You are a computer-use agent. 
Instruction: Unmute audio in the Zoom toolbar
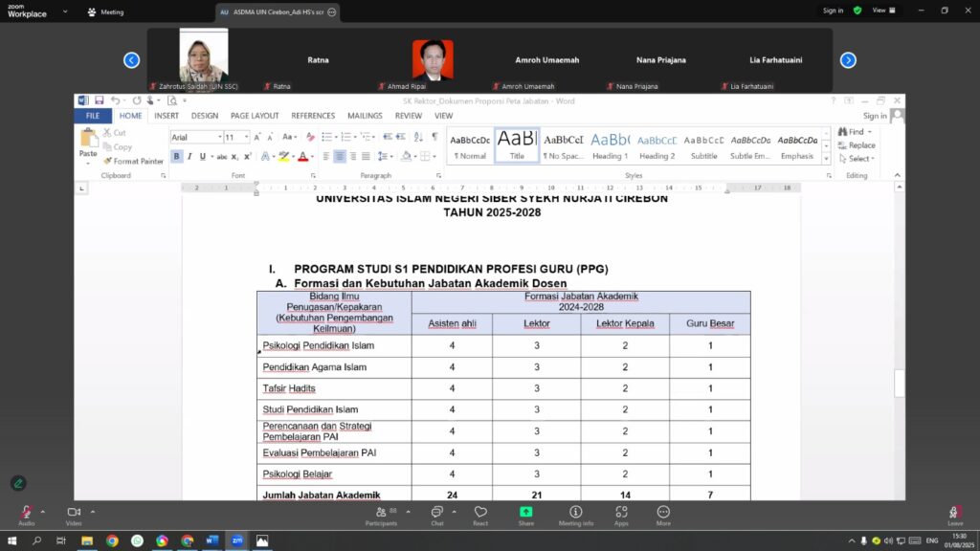pos(26,516)
